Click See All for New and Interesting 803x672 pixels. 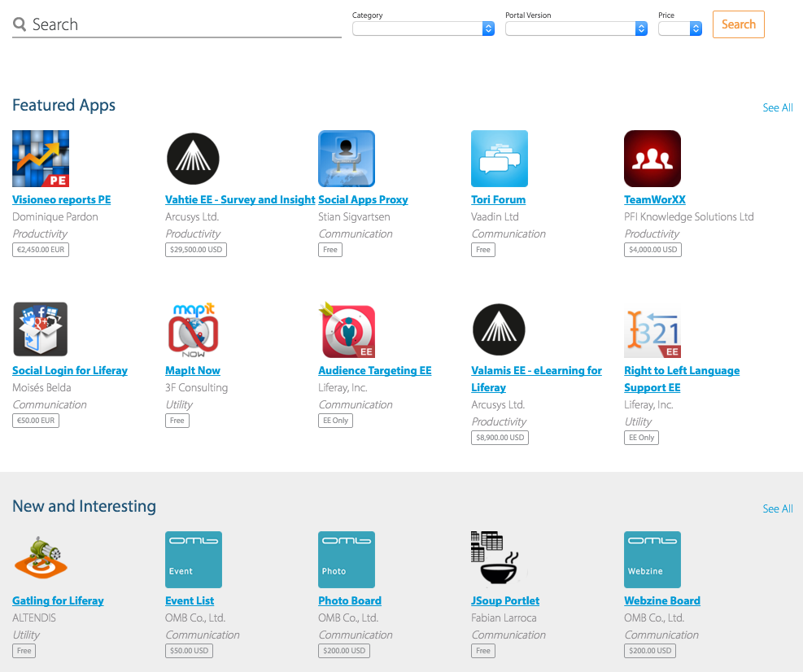[778, 508]
